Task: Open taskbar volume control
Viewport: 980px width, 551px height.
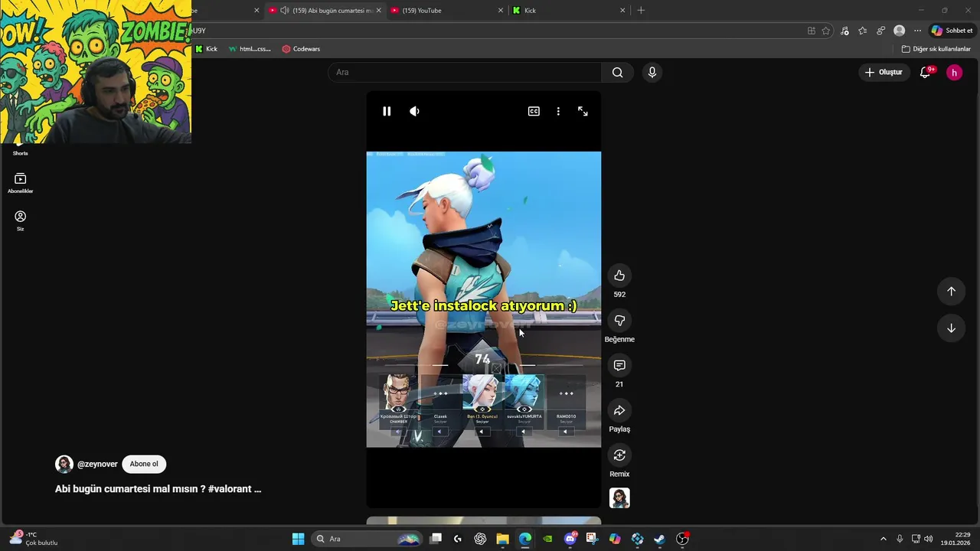Action: pyautogui.click(x=929, y=539)
